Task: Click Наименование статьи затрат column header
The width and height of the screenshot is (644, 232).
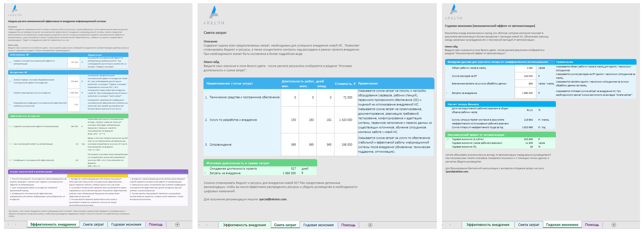Action: pyautogui.click(x=229, y=83)
